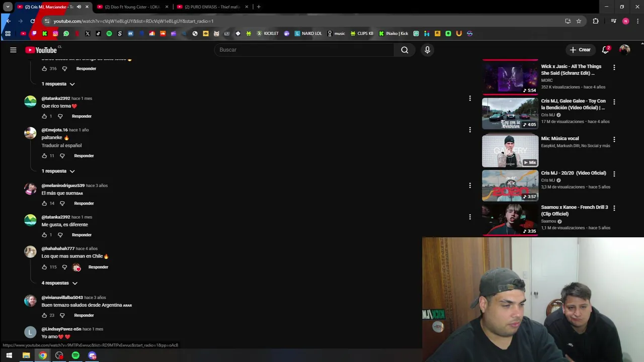Open the notifications bell

click(606, 50)
